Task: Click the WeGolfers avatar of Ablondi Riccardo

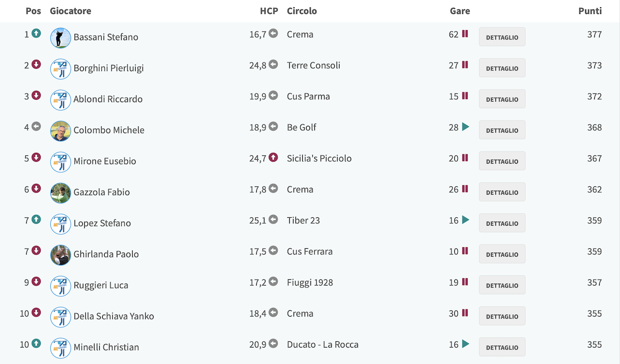Action: tap(61, 99)
